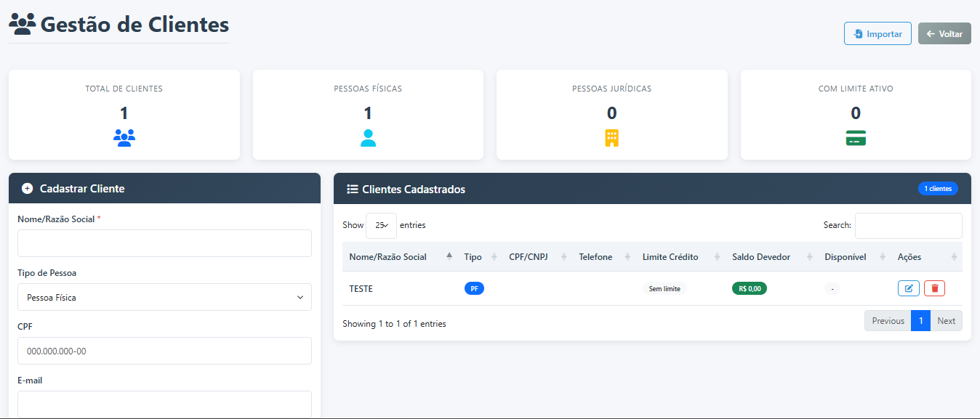The width and height of the screenshot is (980, 419).
Task: Go to the Previous page
Action: [888, 321]
